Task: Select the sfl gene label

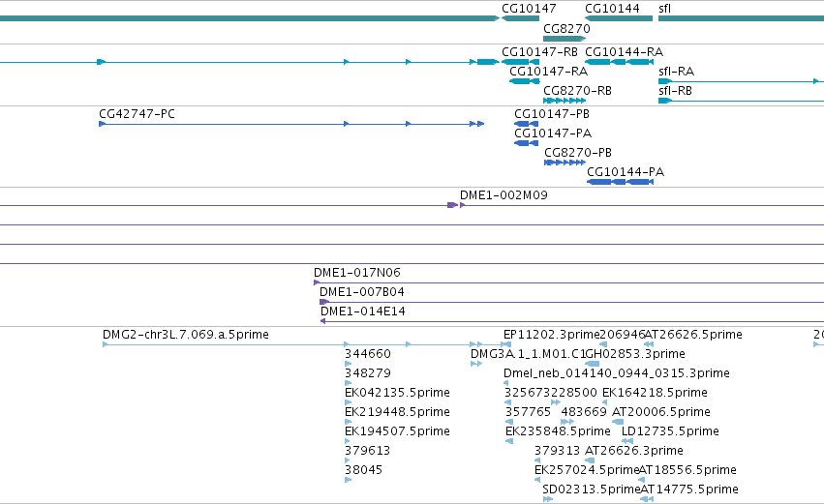Action: click(x=665, y=9)
